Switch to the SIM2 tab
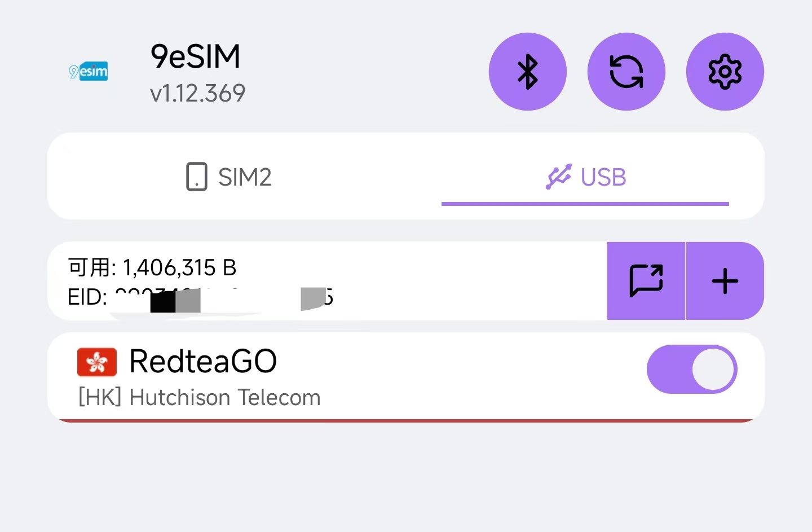Viewport: 812px width, 532px height. click(229, 177)
